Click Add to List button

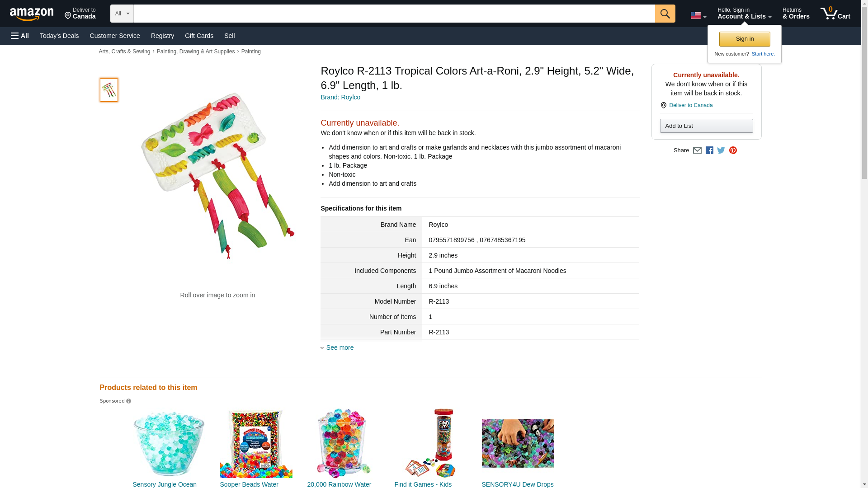tap(706, 126)
